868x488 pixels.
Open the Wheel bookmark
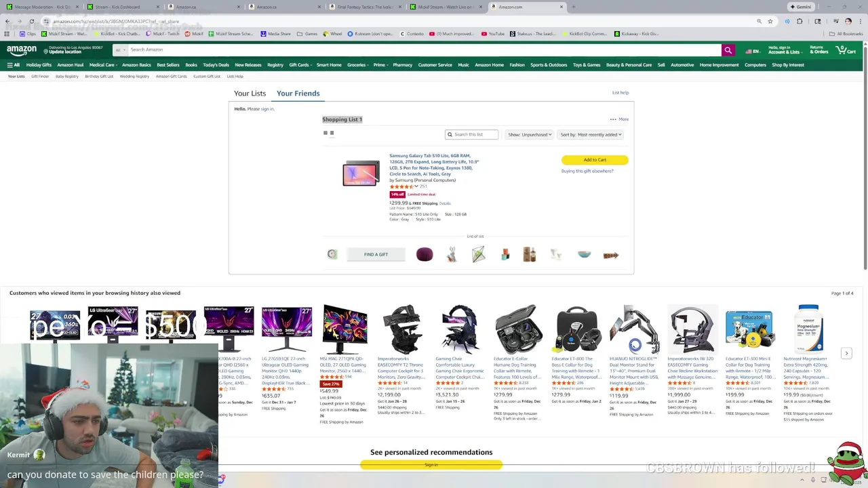click(x=333, y=34)
